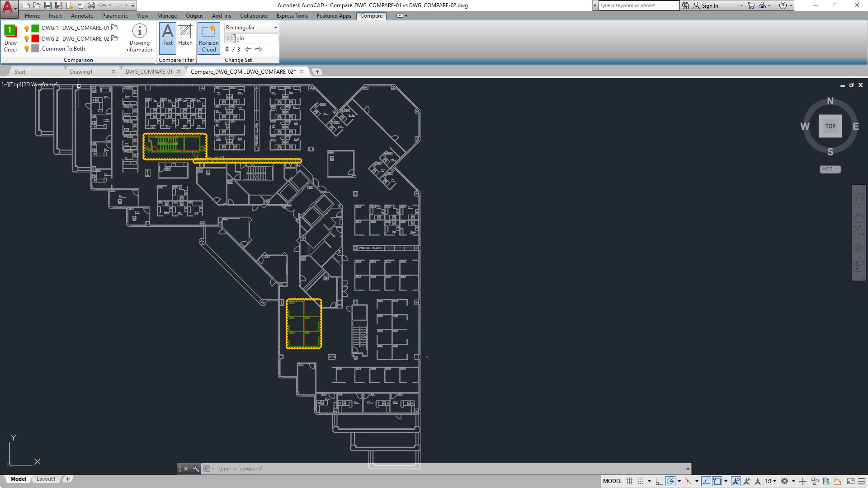Go to next change set arrow
868x488 pixels.
coord(259,49)
